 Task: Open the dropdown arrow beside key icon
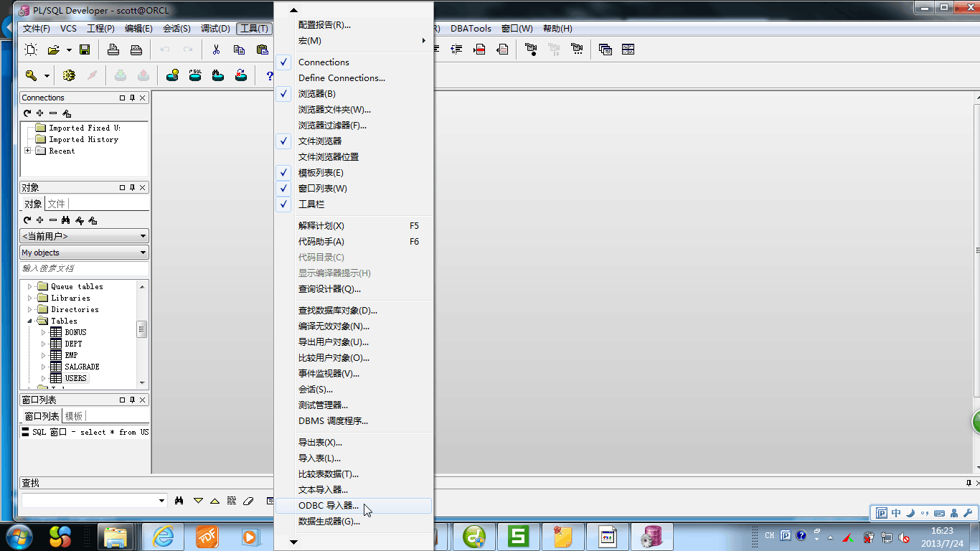point(47,75)
